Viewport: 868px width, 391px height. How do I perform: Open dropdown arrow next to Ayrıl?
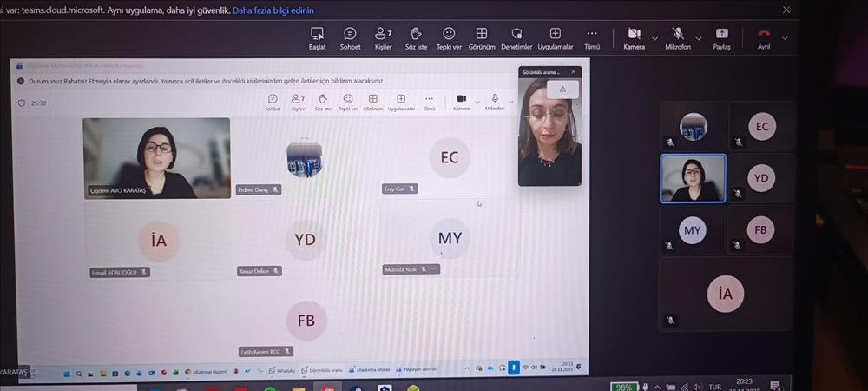click(785, 37)
